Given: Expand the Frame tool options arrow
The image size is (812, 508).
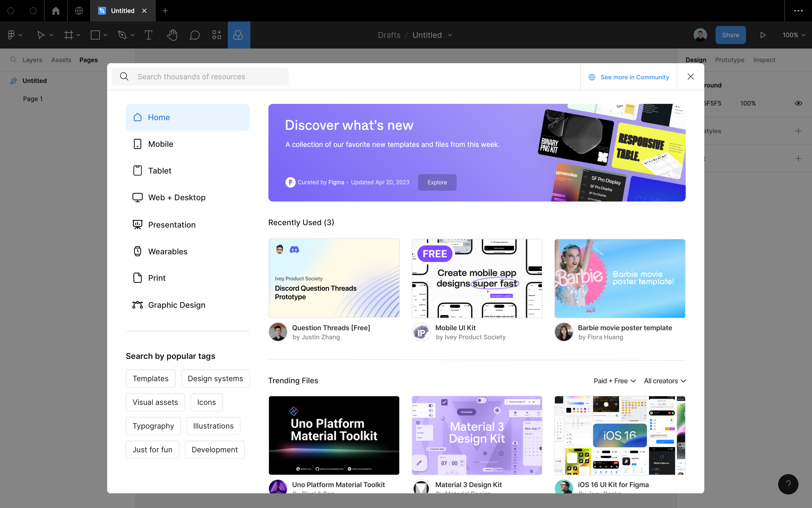Looking at the screenshot, I should (78, 35).
